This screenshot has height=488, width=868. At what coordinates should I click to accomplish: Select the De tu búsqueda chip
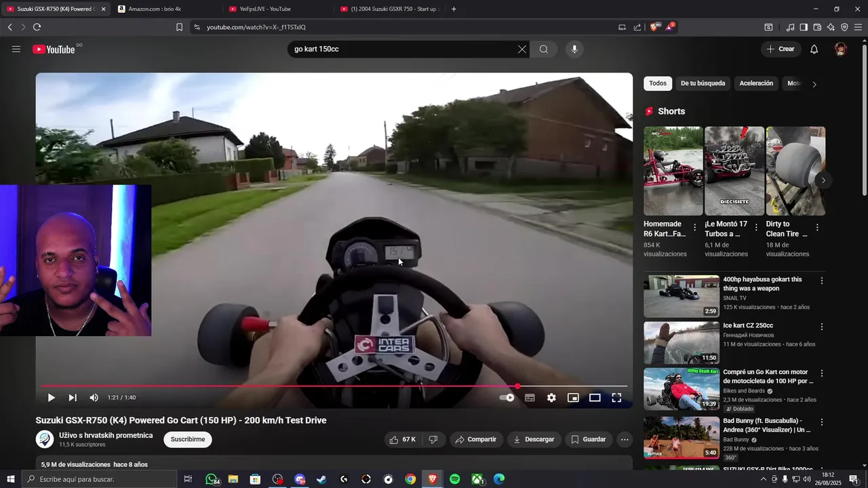point(703,83)
